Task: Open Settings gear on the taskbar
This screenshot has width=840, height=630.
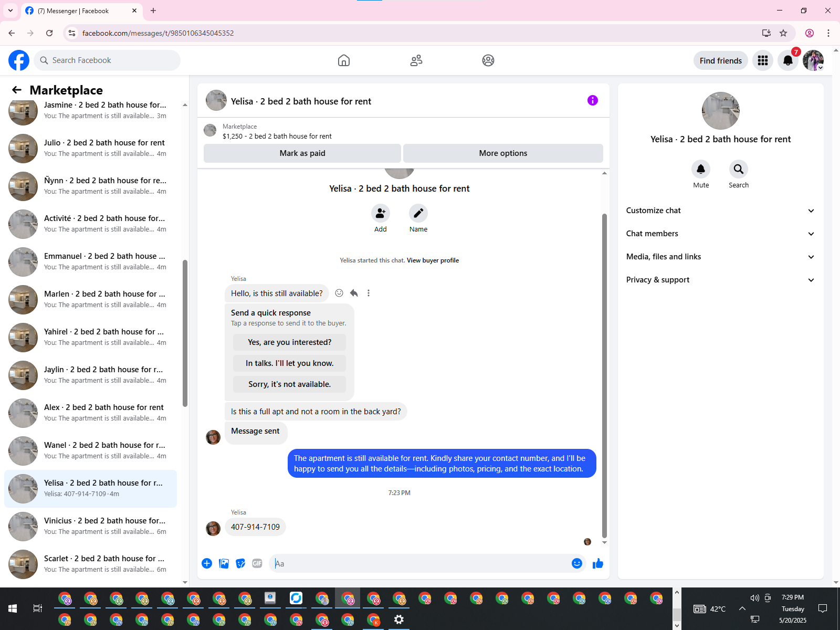Action: click(x=399, y=619)
